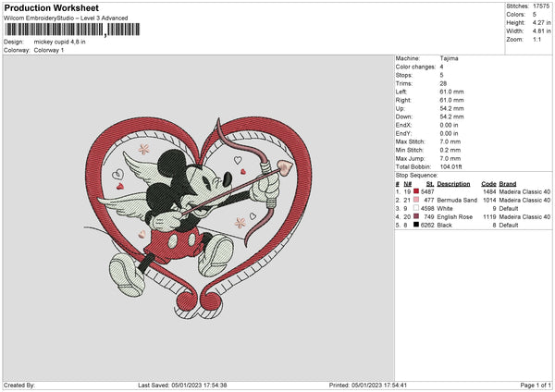The height and width of the screenshot is (392, 555).
Task: Click the Stitches value '17575'
Action: click(541, 6)
